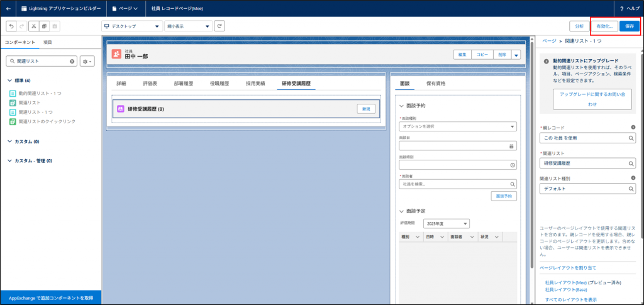Click the undo icon in the toolbar
The height and width of the screenshot is (305, 644).
pos(11,26)
